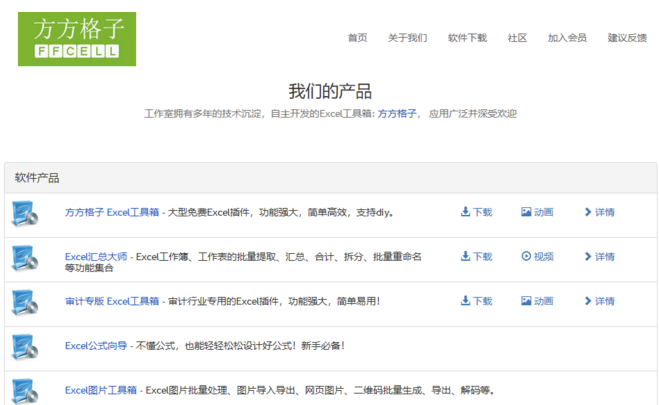Click software box icon for 审计专版 Excel工具箱
This screenshot has height=405, width=659.
25,302
